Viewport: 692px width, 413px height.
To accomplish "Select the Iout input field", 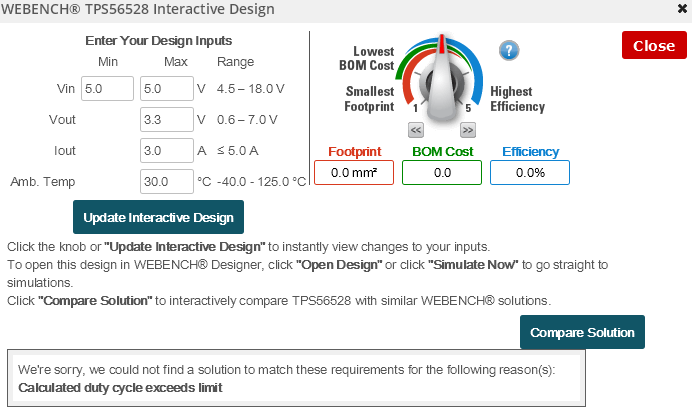I will (167, 150).
